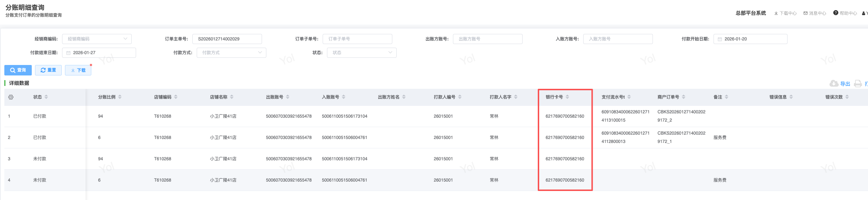Click 未付款 status in row 3

pos(40,159)
